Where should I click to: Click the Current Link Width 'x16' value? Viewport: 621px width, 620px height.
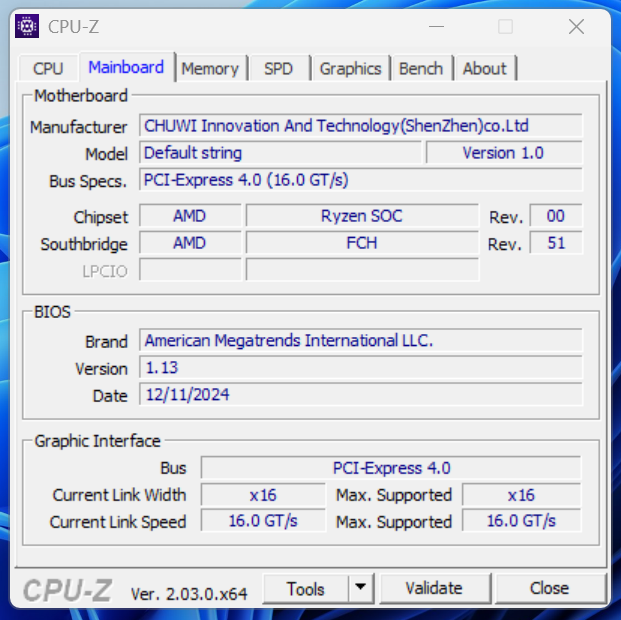coord(263,495)
